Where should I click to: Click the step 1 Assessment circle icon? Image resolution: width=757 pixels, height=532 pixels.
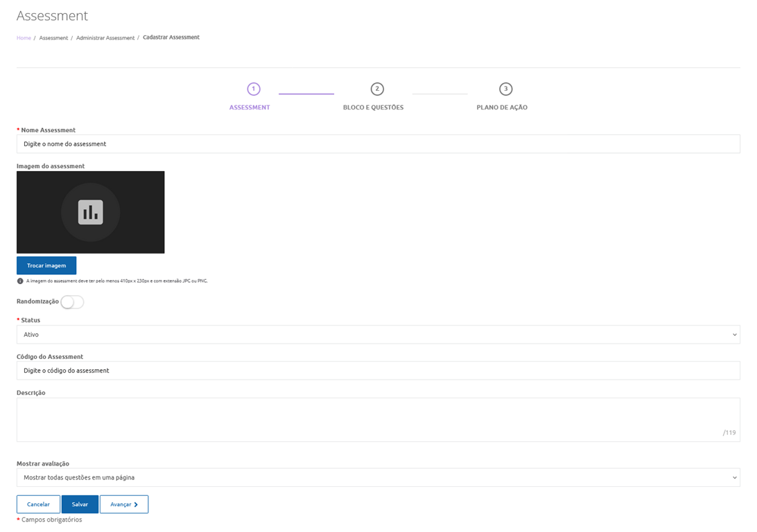click(254, 89)
